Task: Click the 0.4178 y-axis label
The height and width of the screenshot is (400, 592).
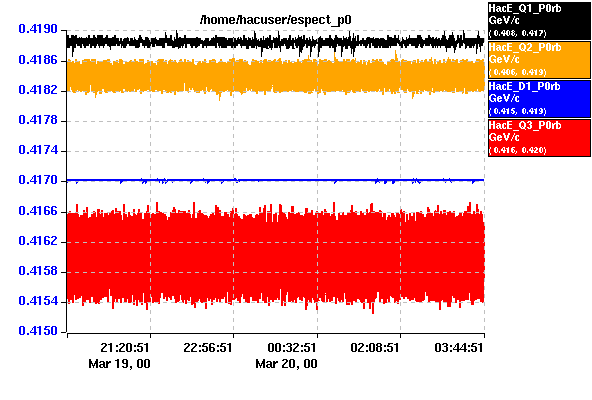Action: coord(38,120)
